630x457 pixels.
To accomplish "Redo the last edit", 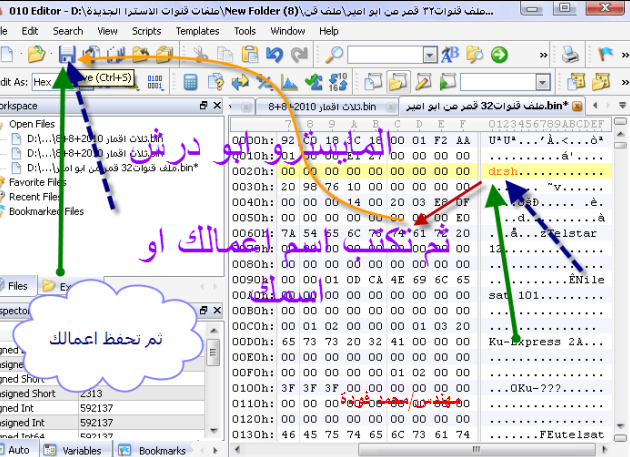I will 299,54.
